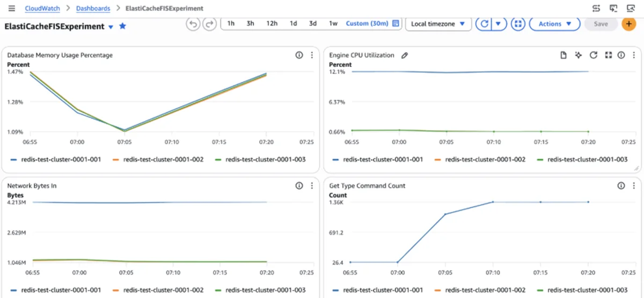This screenshot has width=644, height=298.
Task: Toggle redis-test-cluster-0001-003 legend in Database Memory widget
Action: pos(260,159)
